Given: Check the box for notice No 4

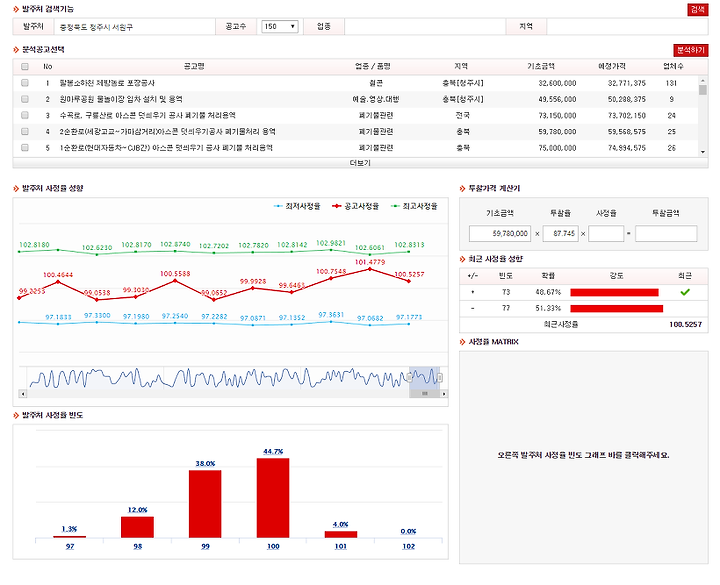Looking at the screenshot, I should [x=25, y=131].
